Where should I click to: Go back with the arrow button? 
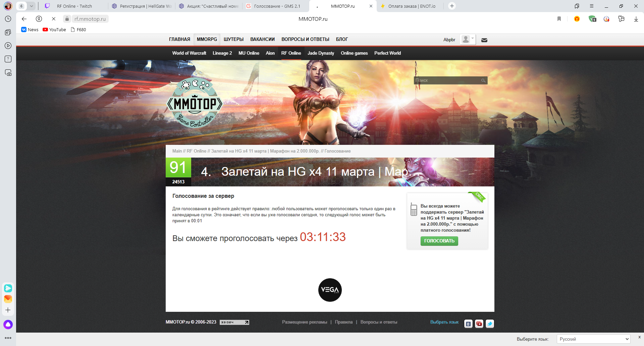pyautogui.click(x=24, y=19)
